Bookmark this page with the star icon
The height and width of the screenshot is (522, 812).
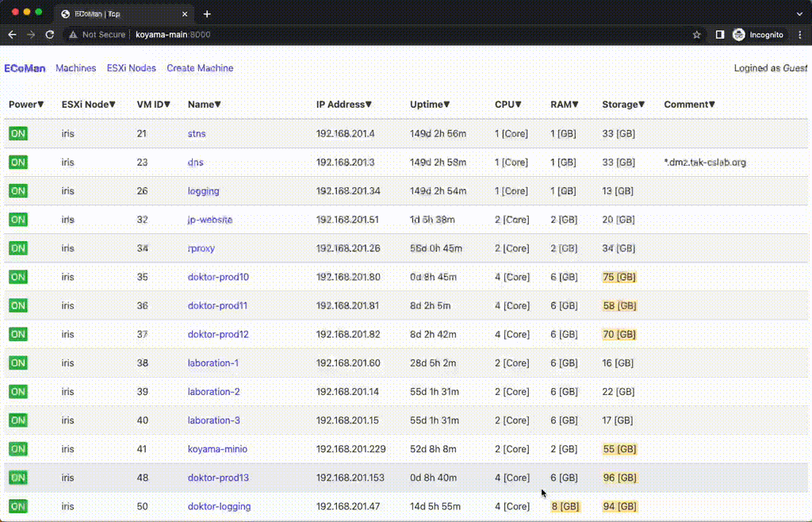[696, 35]
